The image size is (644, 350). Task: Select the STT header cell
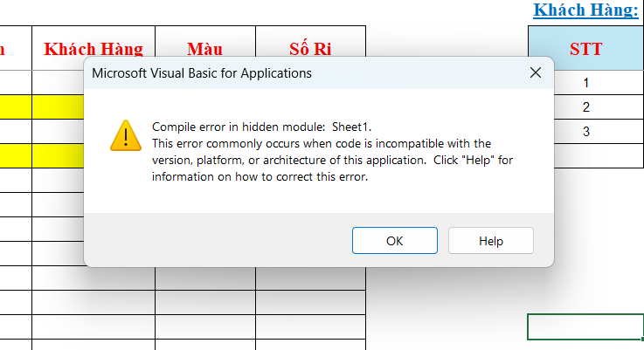[586, 48]
